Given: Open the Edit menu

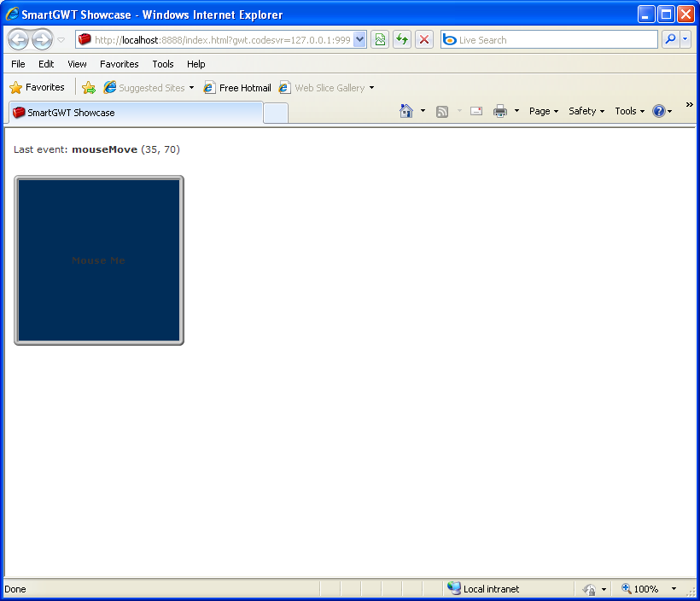Looking at the screenshot, I should pyautogui.click(x=46, y=64).
